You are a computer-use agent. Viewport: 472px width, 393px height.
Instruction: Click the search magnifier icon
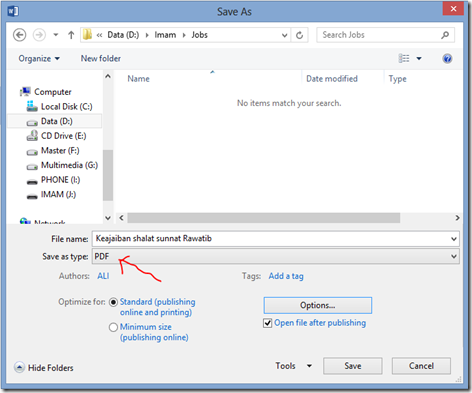pyautogui.click(x=445, y=35)
